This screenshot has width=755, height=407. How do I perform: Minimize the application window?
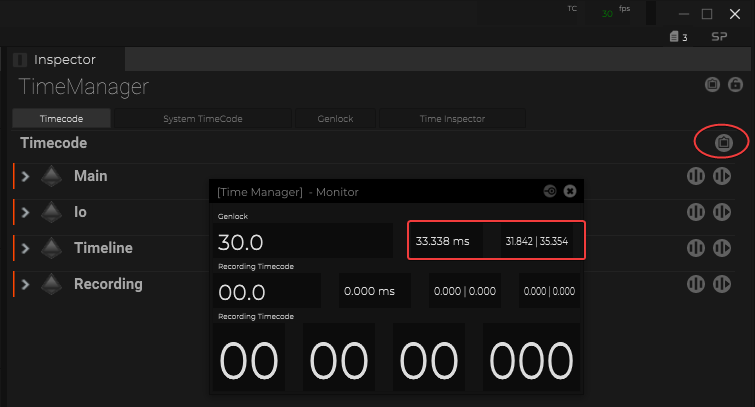(684, 14)
